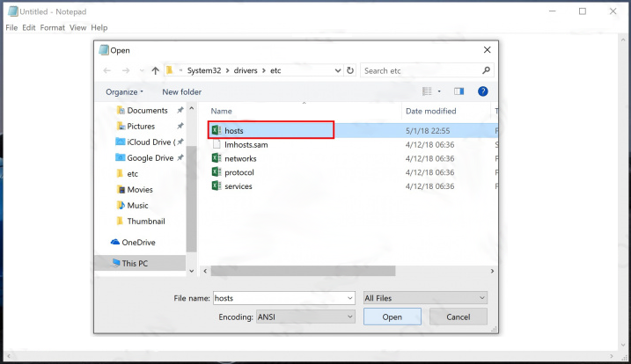Open Notepad Help menu
This screenshot has height=364, width=631.
tap(99, 27)
